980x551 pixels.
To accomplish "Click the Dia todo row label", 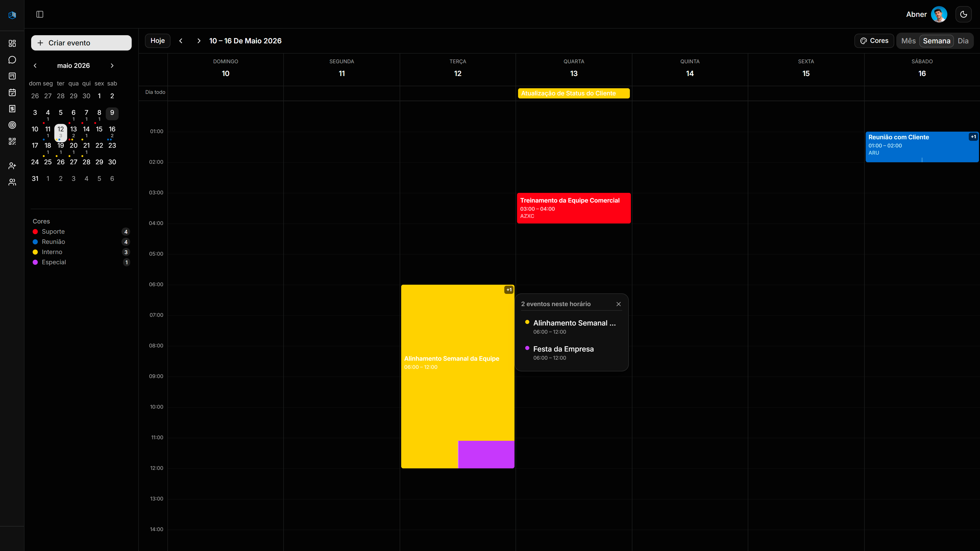I will pos(155,92).
